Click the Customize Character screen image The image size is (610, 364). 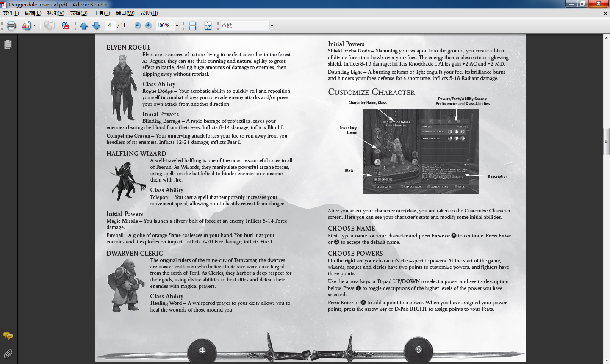click(x=421, y=152)
